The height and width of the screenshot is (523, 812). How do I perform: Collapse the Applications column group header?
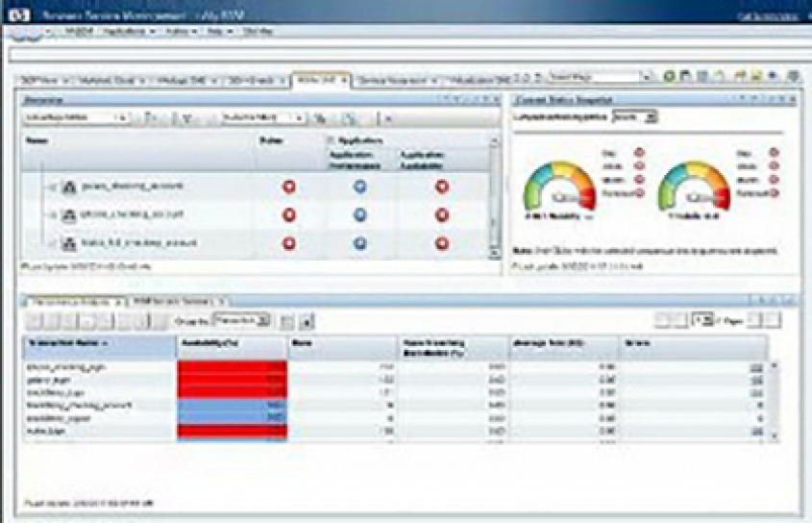coord(331,140)
